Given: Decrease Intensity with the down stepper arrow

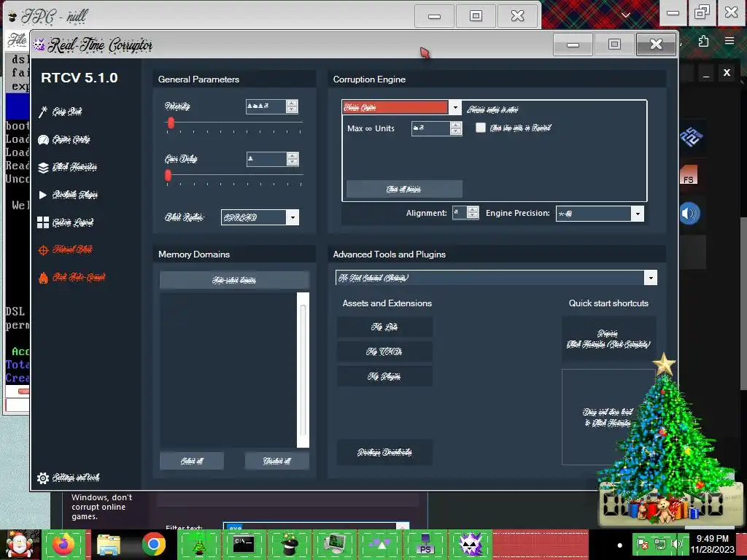Looking at the screenshot, I should click(x=292, y=110).
